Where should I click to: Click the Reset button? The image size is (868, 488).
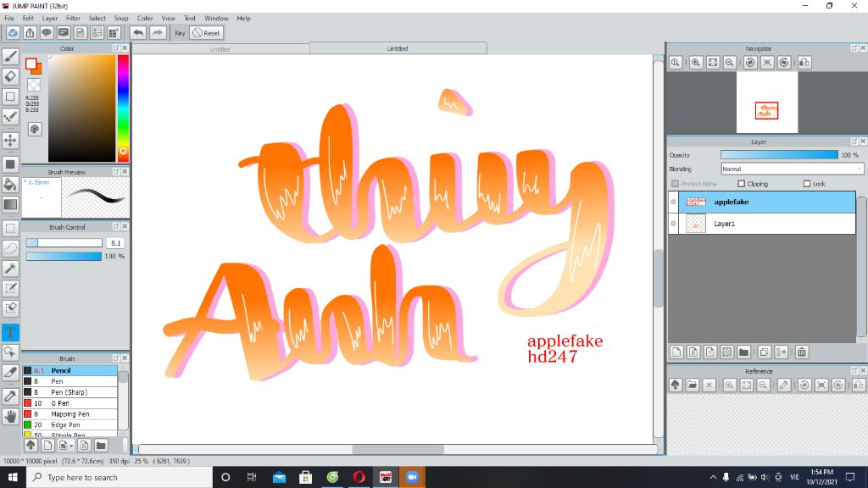[207, 33]
